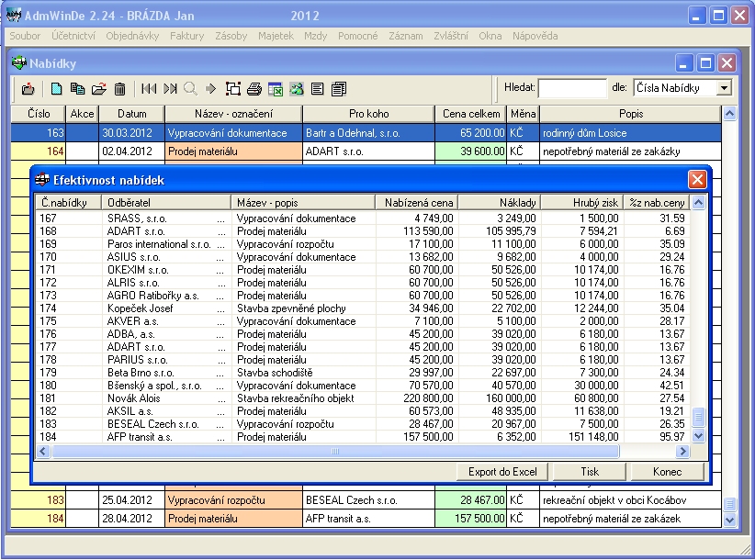Screen dimensions: 755x560
Task: Print using the printer icon
Action: tap(254, 89)
